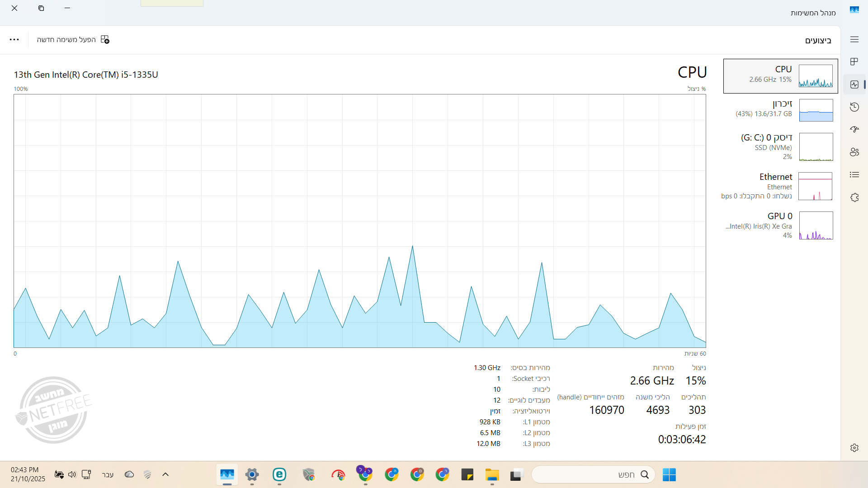
Task: Click the memory usage graph thumbnail
Action: click(x=816, y=111)
